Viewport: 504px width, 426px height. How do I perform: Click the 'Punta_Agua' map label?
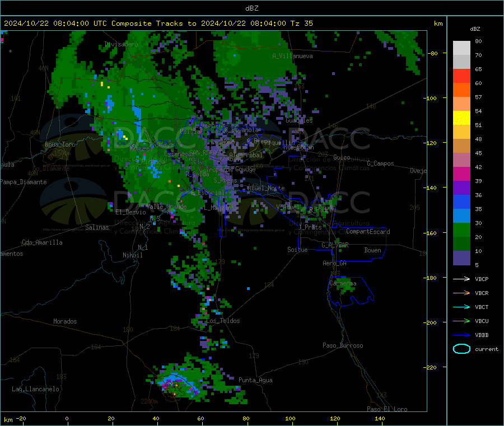(x=255, y=380)
